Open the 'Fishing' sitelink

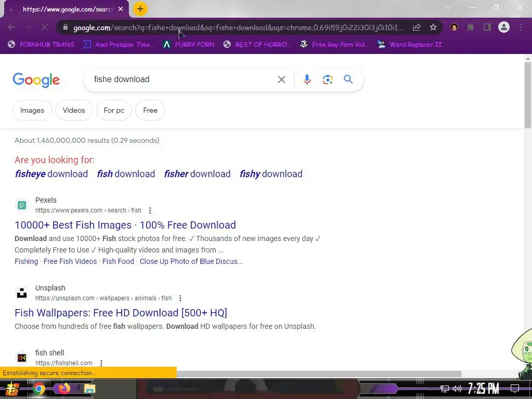(x=26, y=261)
